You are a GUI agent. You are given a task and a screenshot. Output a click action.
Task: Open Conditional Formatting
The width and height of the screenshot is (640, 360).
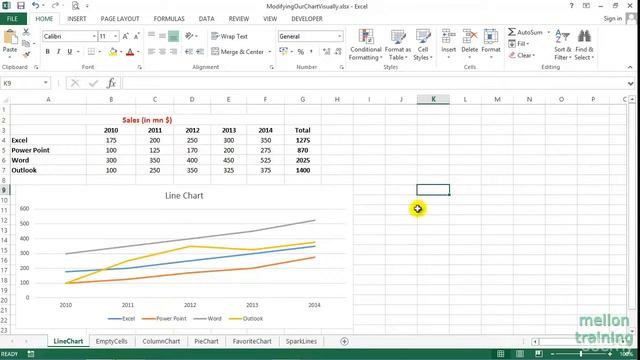[x=365, y=45]
